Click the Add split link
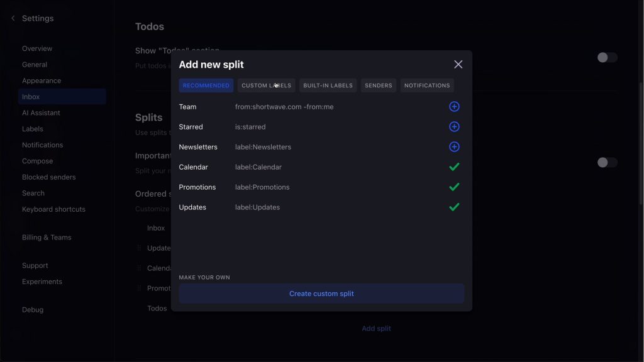This screenshot has height=362, width=644. tap(376, 328)
